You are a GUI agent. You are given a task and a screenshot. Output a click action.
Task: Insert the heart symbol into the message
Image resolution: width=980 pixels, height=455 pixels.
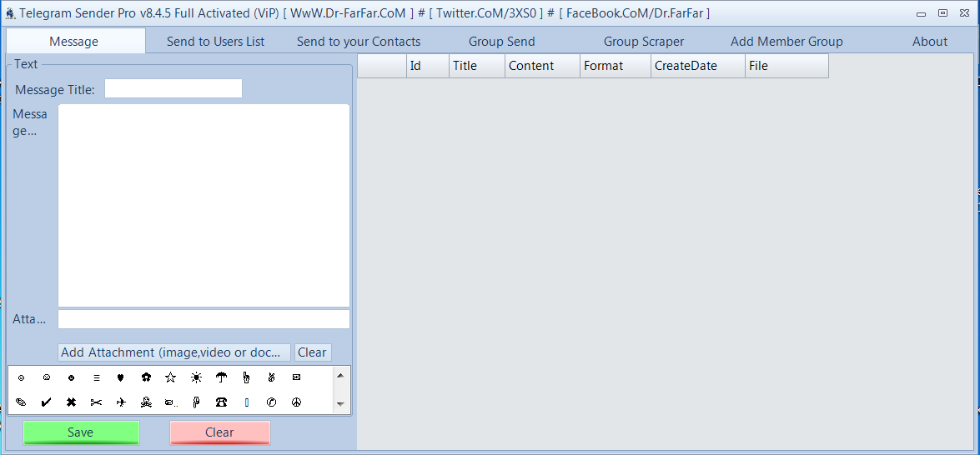tap(121, 377)
